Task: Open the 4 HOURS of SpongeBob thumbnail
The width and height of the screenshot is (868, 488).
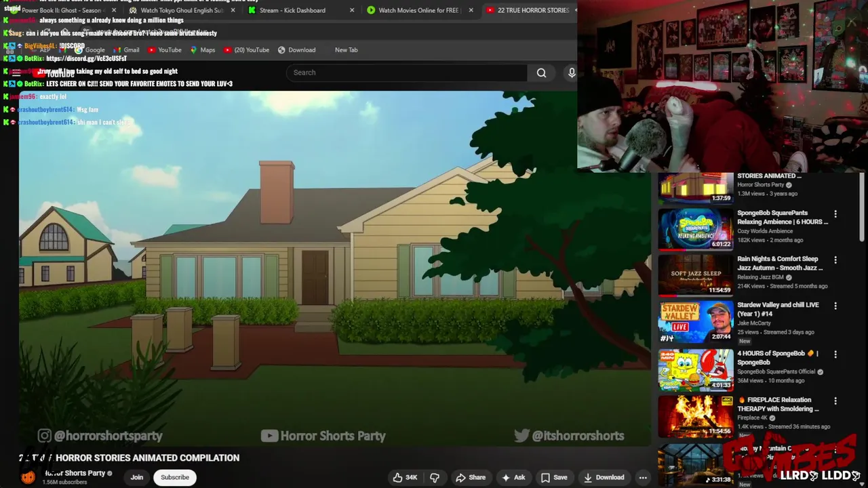Action: (696, 369)
